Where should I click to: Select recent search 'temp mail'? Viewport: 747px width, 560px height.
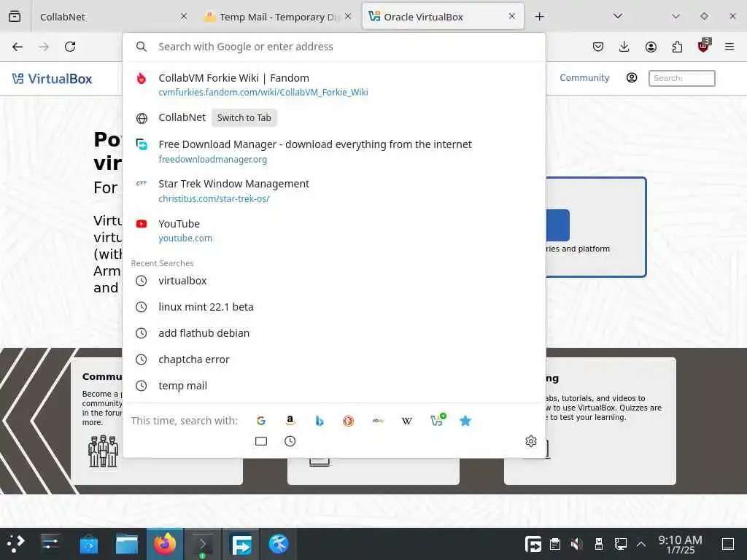334,385
